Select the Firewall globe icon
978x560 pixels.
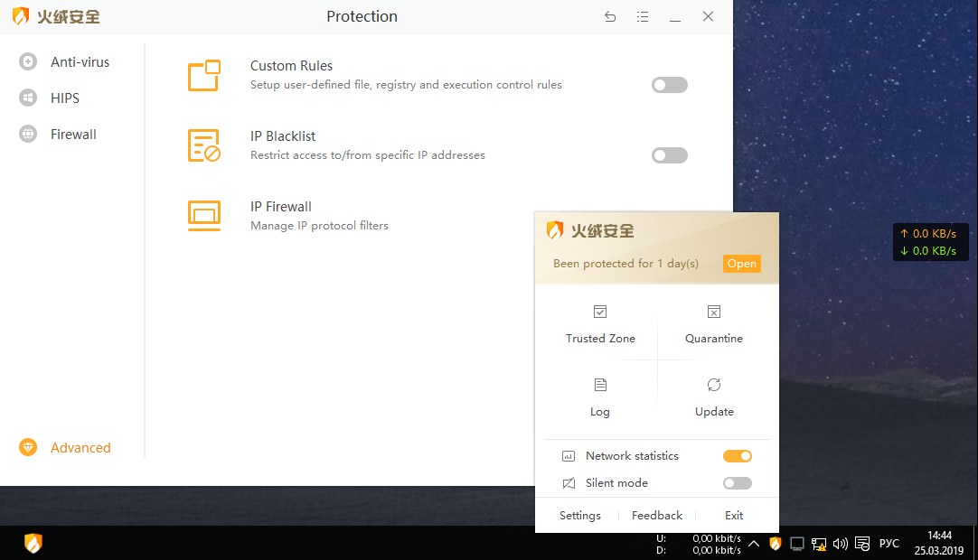(28, 134)
